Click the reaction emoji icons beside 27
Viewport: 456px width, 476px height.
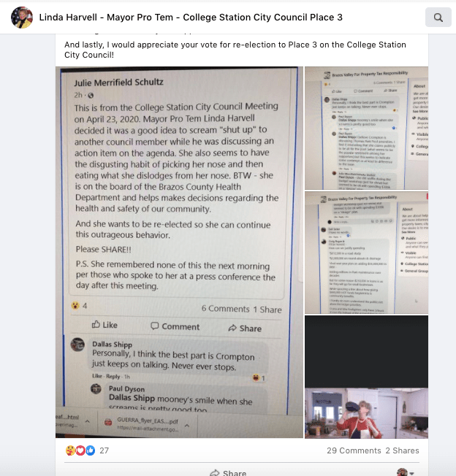coord(80,450)
